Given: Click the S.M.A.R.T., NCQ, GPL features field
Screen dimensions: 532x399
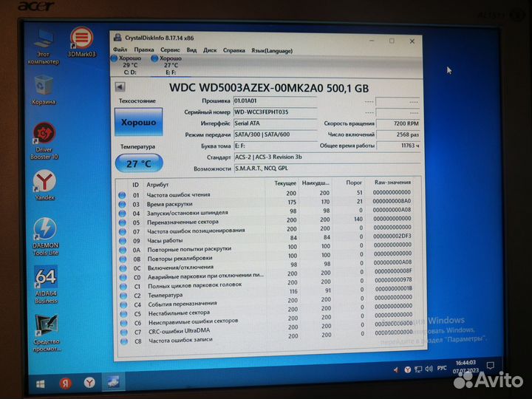Looking at the screenshot, I should pos(327,168).
